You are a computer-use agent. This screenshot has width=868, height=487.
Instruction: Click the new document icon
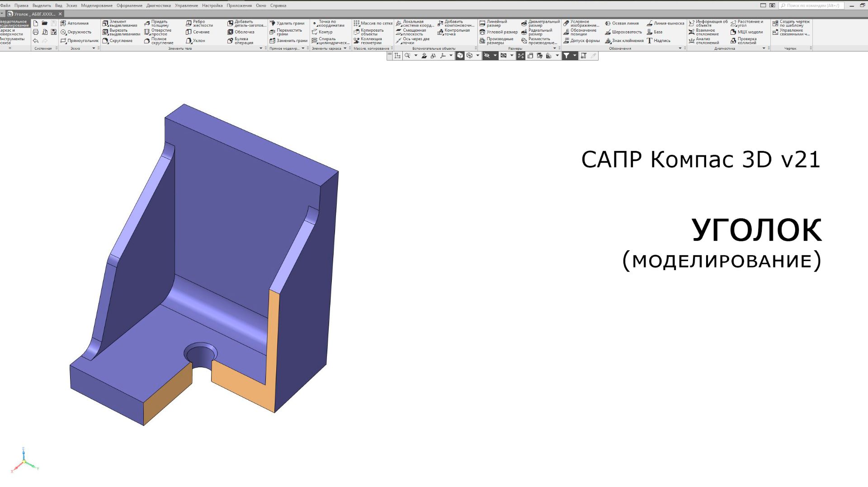click(36, 23)
